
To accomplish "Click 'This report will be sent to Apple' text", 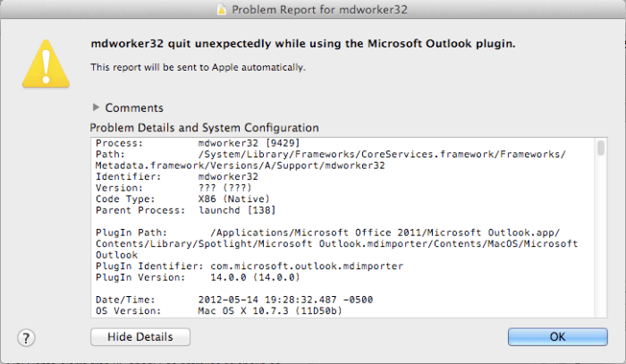I will click(198, 67).
